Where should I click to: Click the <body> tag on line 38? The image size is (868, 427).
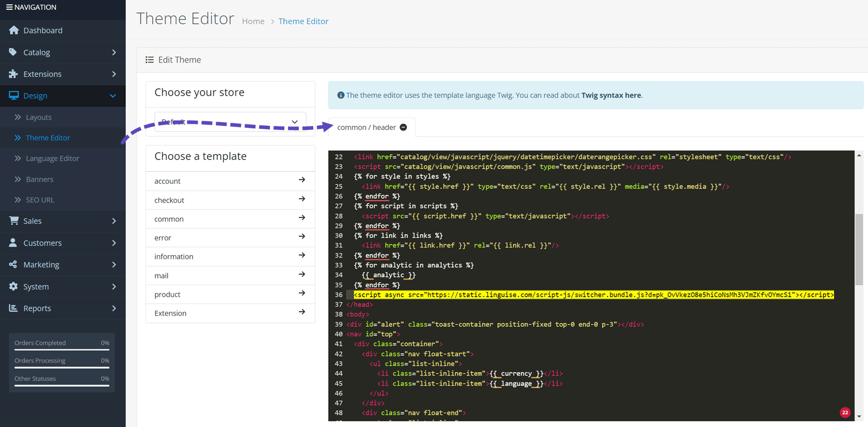point(358,315)
